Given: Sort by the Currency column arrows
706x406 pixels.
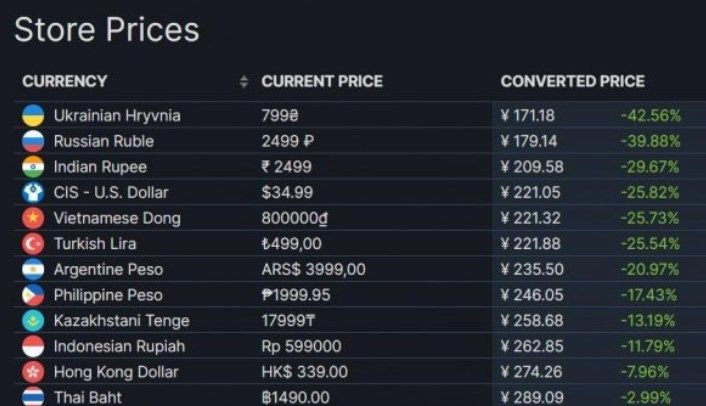Looking at the screenshot, I should (244, 82).
